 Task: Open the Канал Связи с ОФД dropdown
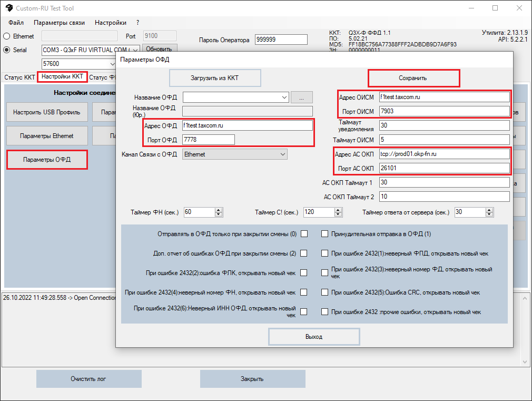pos(283,154)
